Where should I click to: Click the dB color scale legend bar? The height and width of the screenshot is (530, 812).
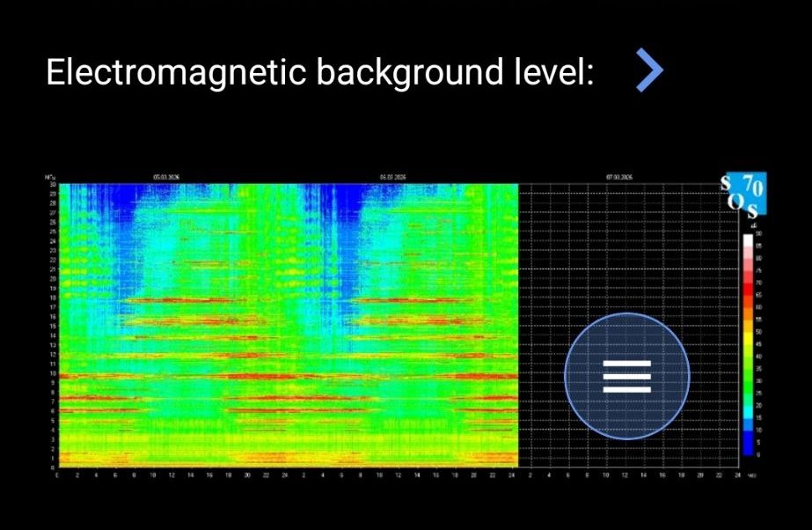[x=748, y=345]
